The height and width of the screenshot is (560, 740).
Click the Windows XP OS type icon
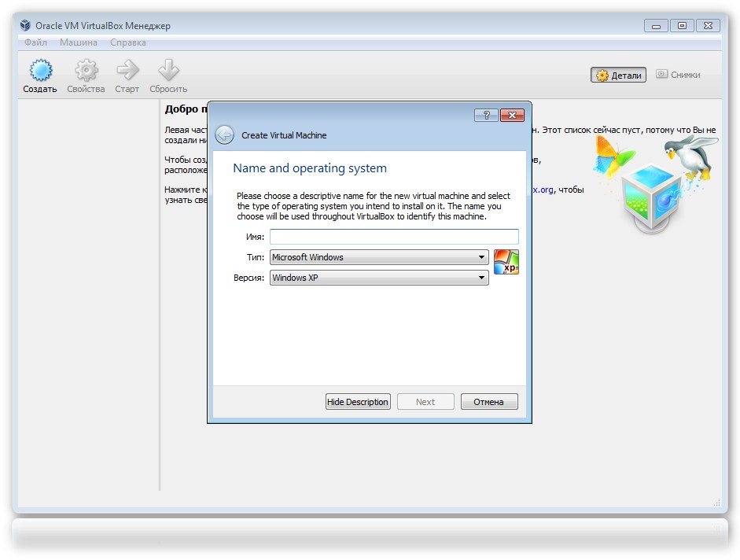(x=506, y=262)
